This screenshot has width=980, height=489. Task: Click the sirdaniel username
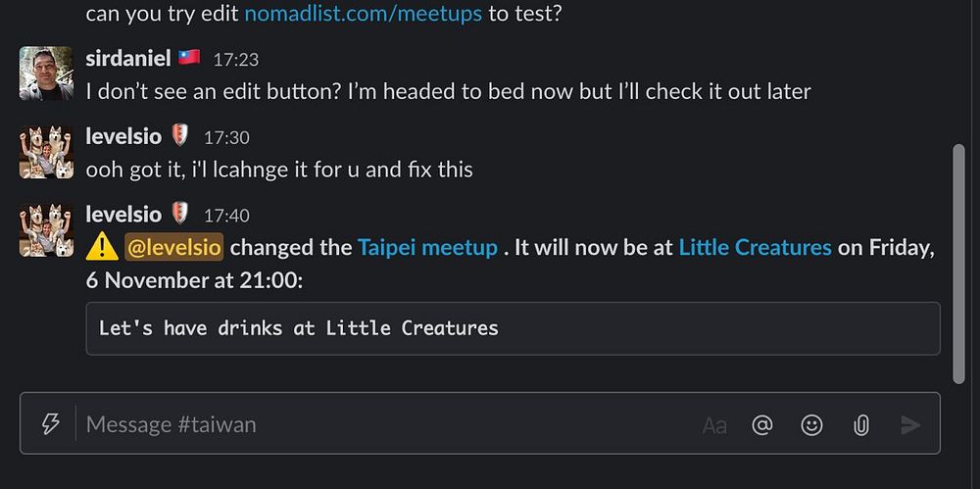[x=127, y=59]
